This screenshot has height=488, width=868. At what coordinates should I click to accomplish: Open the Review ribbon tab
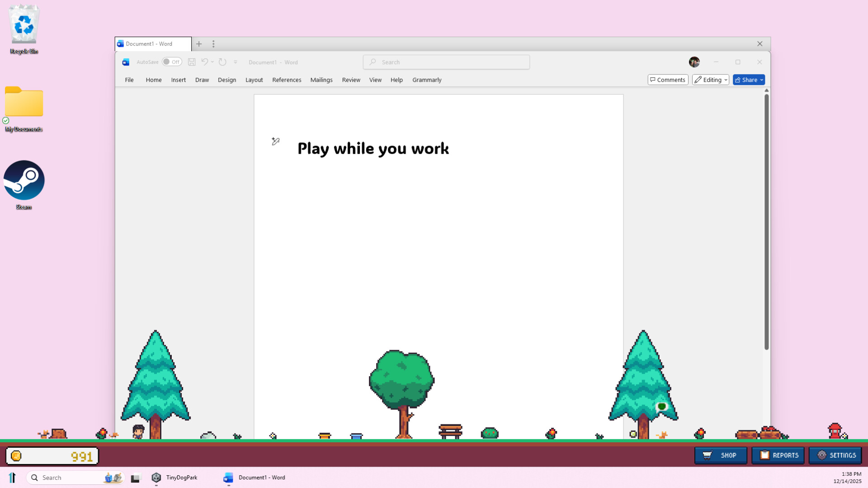[351, 80]
